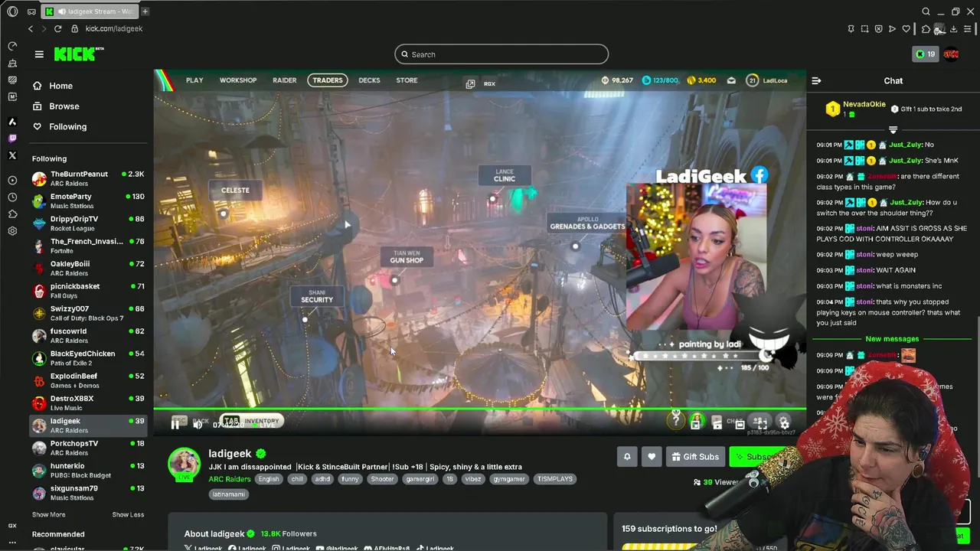Mute the stream volume
980x551 pixels.
click(x=198, y=424)
